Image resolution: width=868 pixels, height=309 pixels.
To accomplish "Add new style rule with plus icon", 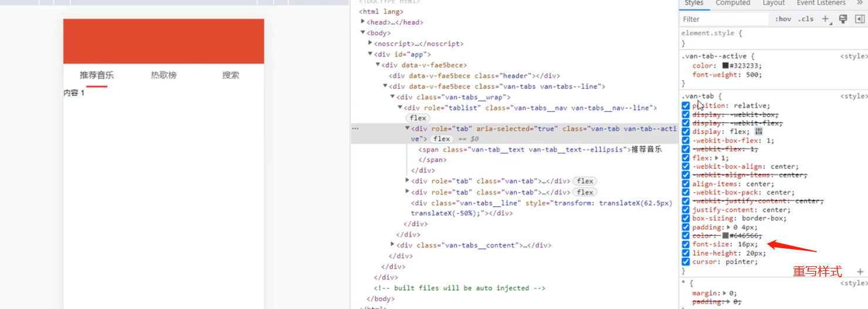I will (826, 19).
